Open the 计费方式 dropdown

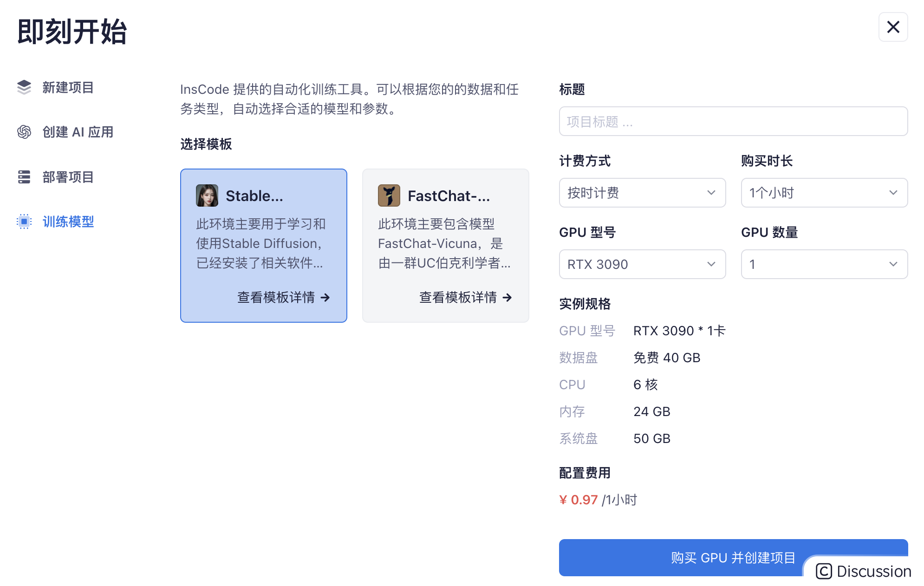tap(642, 193)
